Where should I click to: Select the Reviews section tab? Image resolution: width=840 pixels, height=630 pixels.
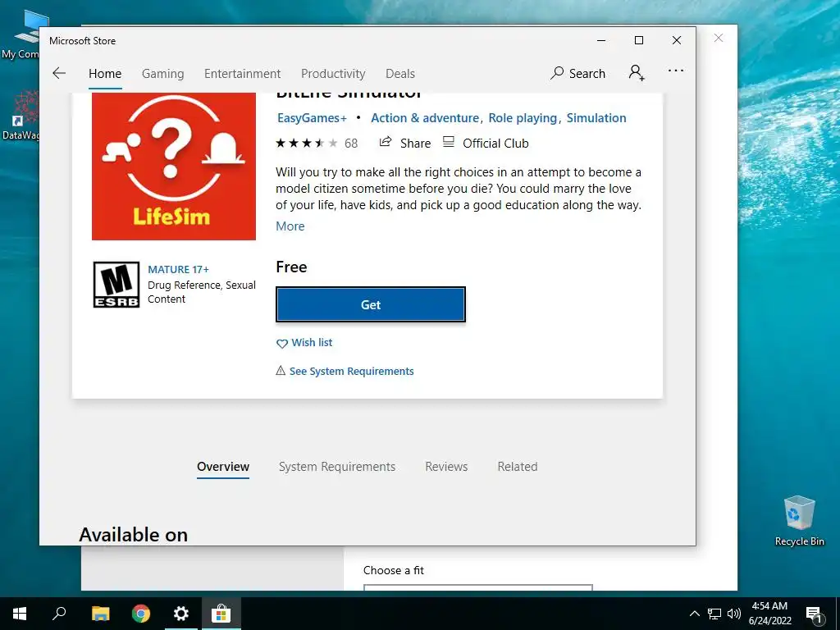tap(446, 467)
